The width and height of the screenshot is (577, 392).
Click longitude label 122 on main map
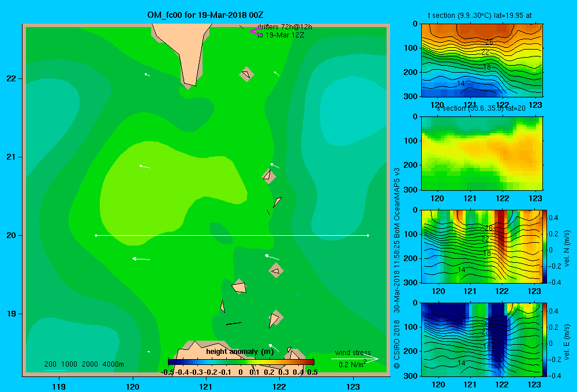(x=280, y=386)
